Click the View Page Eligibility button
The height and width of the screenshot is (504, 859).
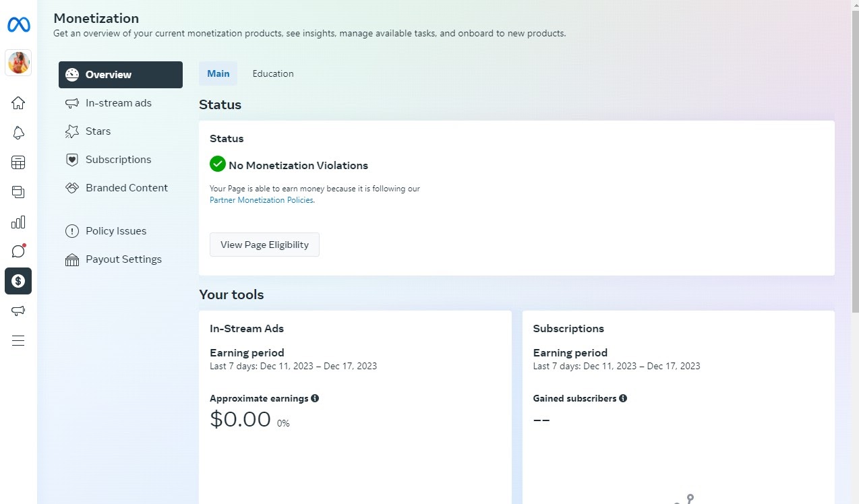click(264, 245)
